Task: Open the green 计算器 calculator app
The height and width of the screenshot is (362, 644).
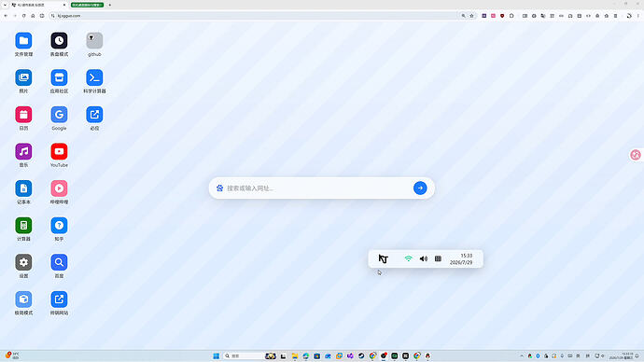Action: click(x=23, y=226)
